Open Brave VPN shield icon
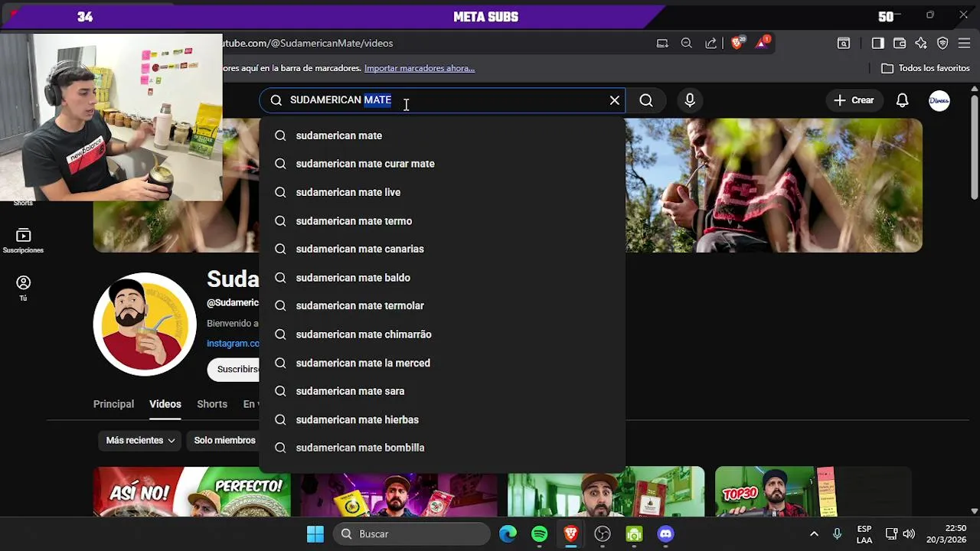 pos(942,43)
